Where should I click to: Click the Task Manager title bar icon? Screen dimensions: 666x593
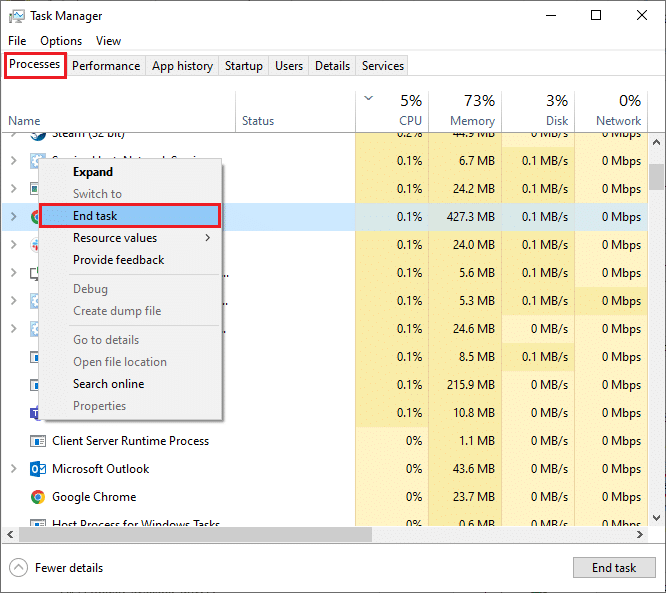[17, 16]
